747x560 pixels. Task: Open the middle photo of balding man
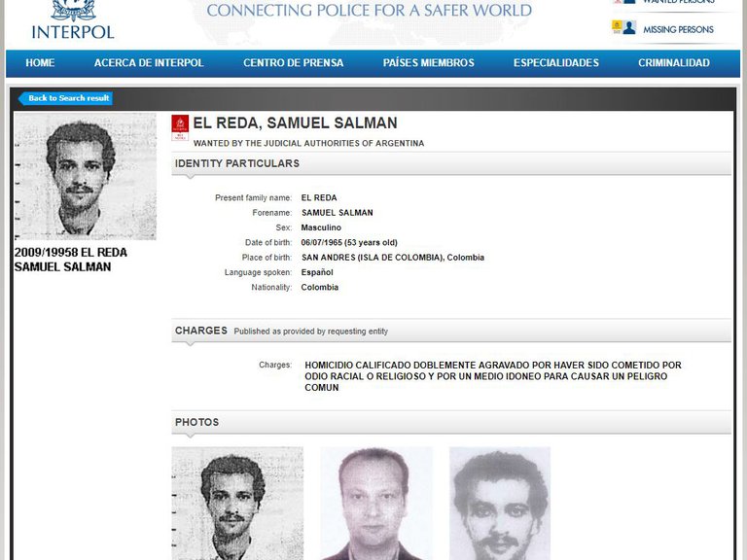coord(376,504)
